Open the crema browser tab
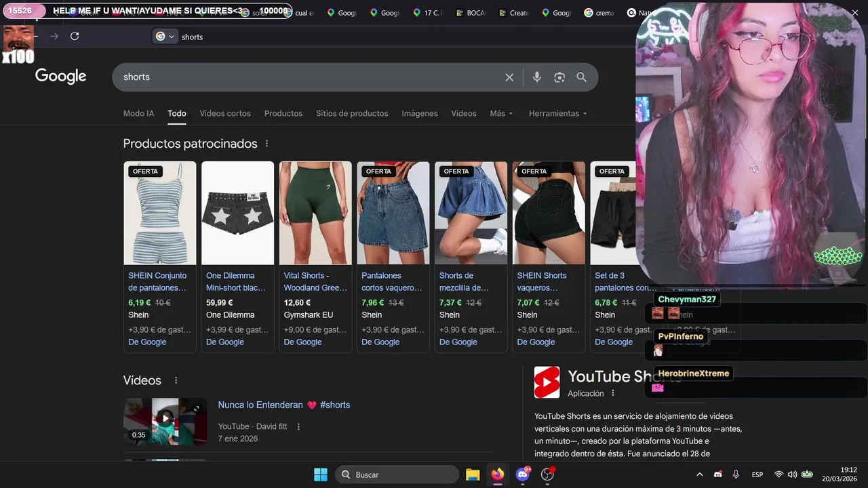 (599, 13)
